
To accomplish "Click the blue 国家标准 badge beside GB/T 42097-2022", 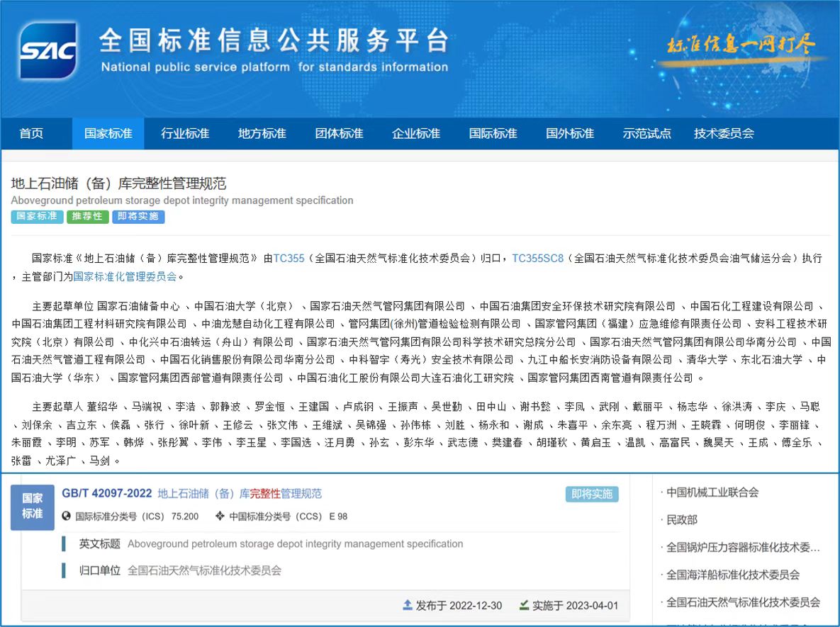I will pos(33,506).
